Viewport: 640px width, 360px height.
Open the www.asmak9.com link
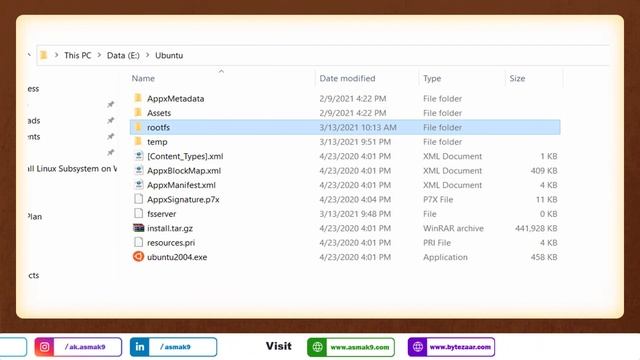(360, 347)
